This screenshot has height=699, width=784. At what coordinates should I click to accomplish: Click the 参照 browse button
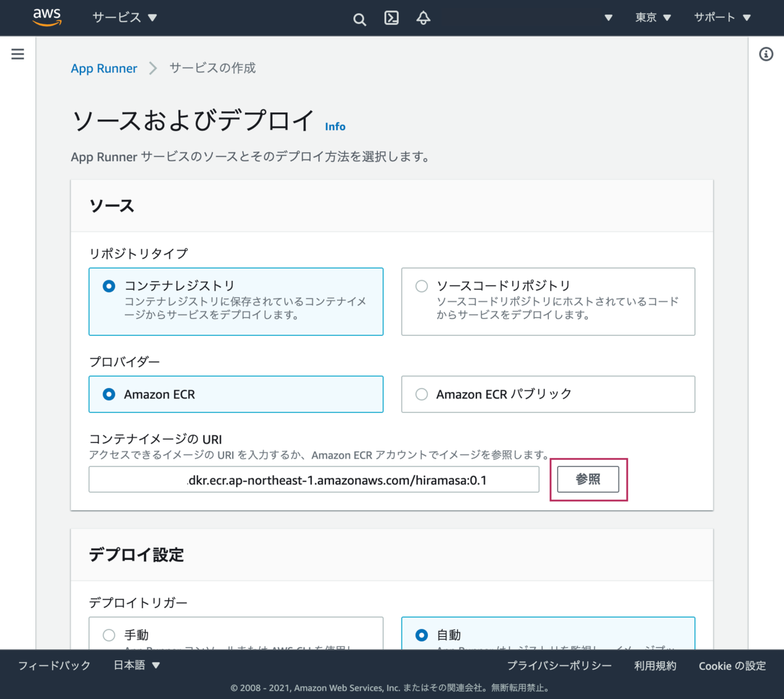coord(588,480)
